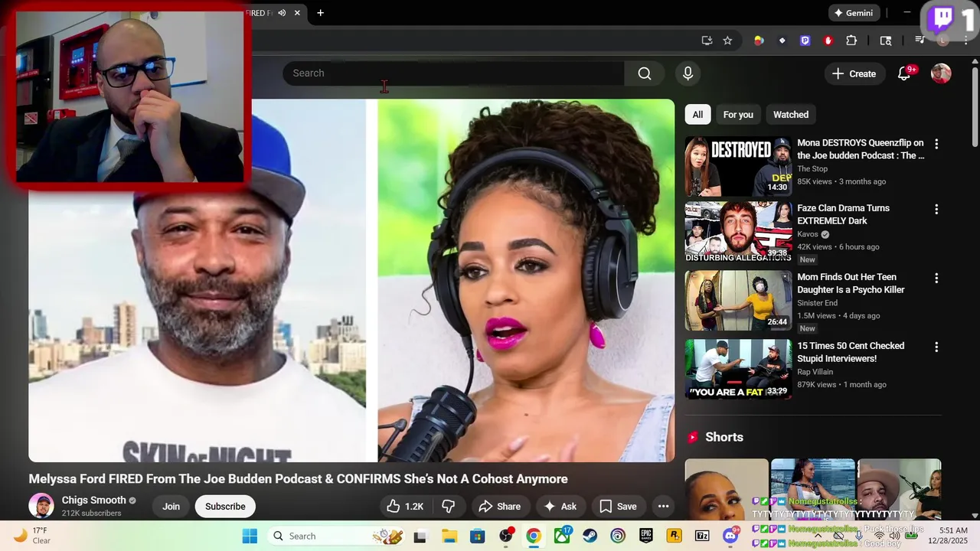
Task: Like the video showing 1.2K likes
Action: click(405, 507)
